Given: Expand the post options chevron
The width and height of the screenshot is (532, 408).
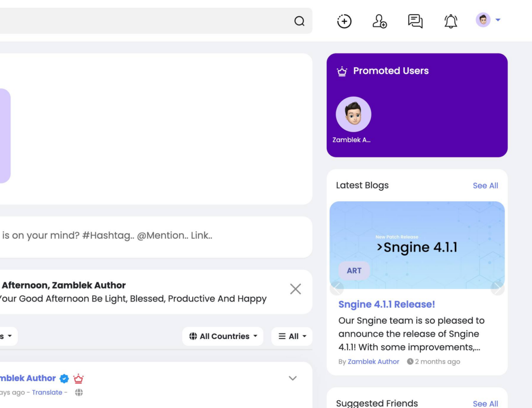Looking at the screenshot, I should tap(292, 378).
